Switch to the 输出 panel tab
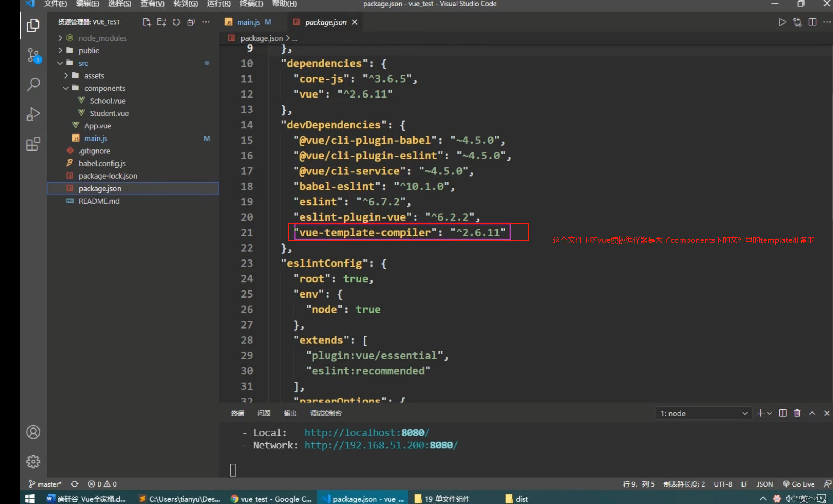This screenshot has height=504, width=833. point(290,413)
